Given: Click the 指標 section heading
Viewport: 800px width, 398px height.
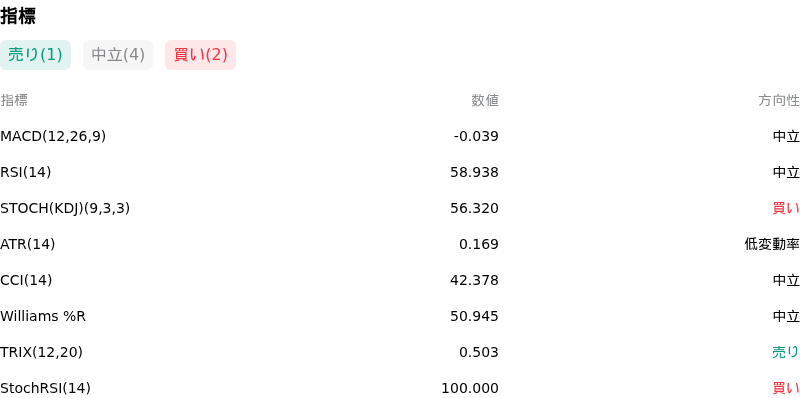Looking at the screenshot, I should (x=18, y=16).
